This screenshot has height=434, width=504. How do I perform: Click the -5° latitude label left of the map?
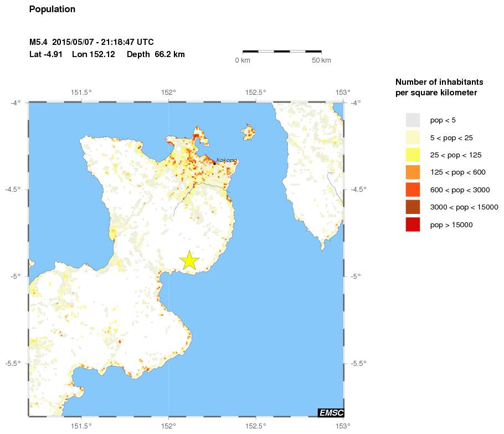tap(15, 276)
